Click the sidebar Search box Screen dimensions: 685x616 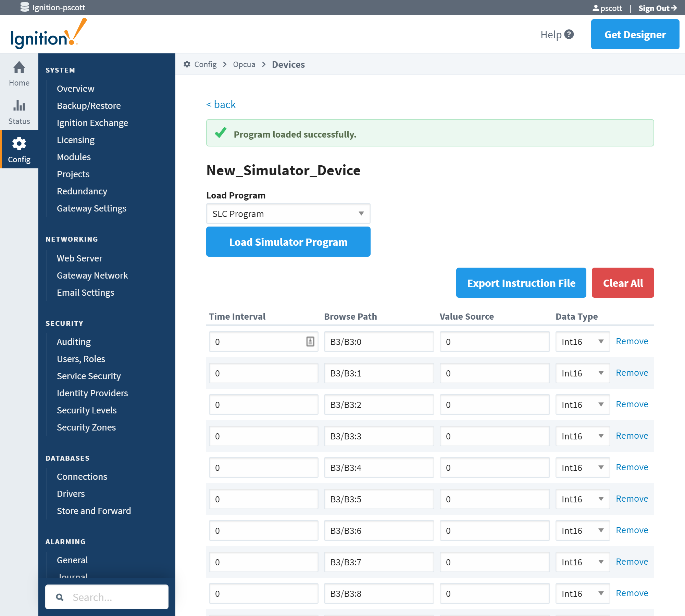[107, 597]
